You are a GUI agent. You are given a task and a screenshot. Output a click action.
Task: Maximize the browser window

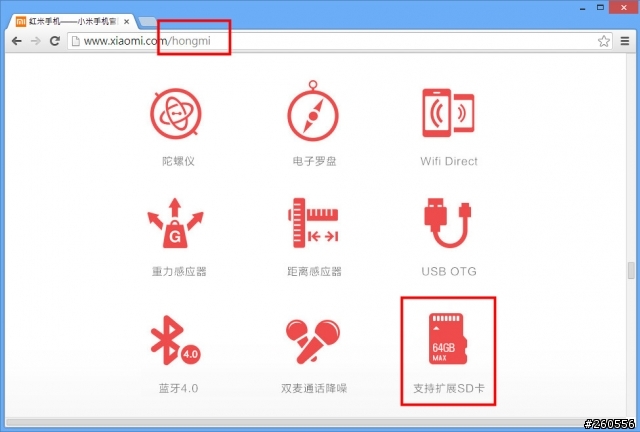tap(600, 7)
